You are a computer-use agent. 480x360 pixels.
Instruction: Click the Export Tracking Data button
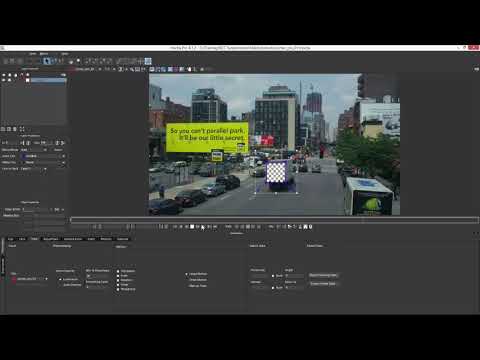323,275
